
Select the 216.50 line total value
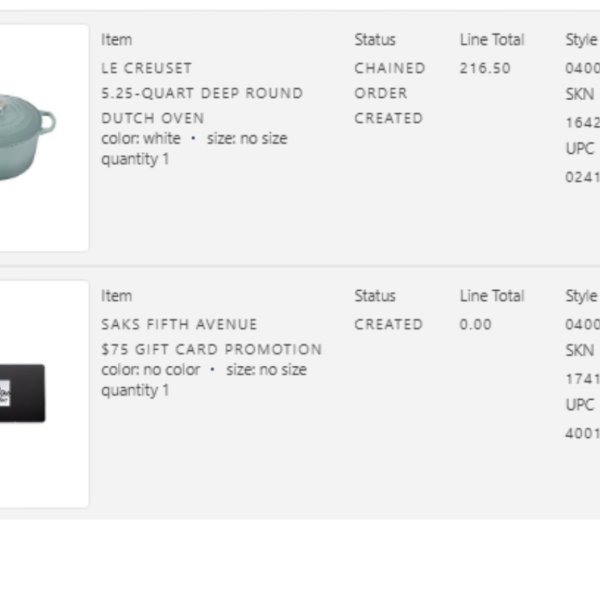point(485,68)
